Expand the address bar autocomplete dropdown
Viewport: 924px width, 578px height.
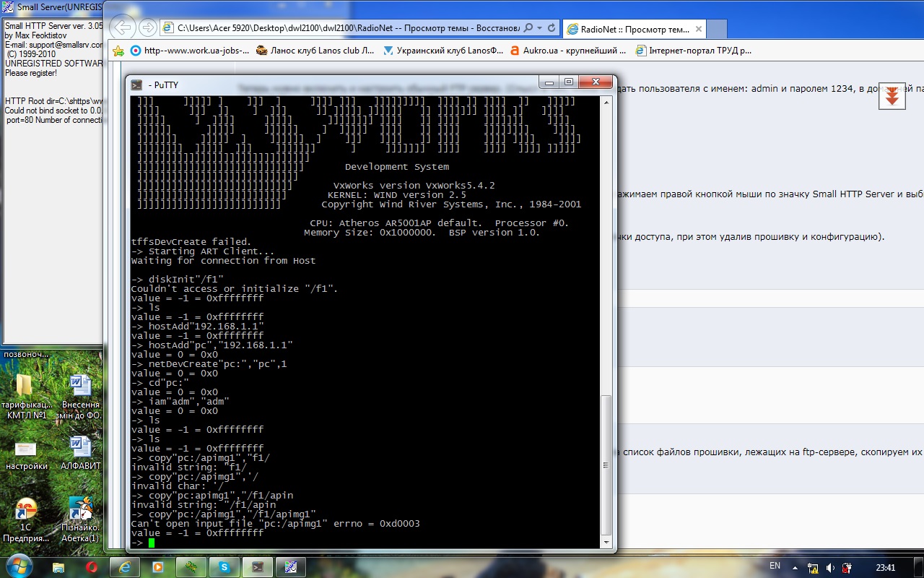[539, 27]
